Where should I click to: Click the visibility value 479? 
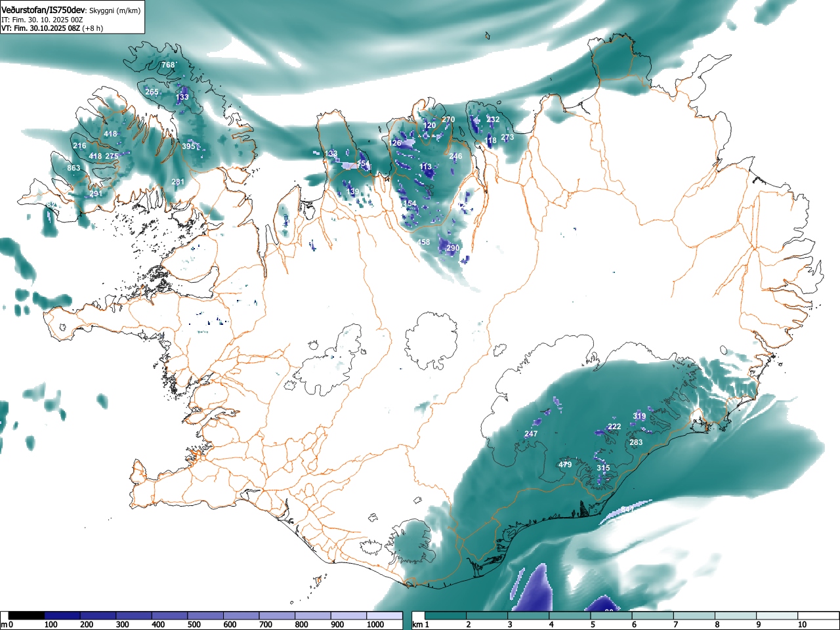565,465
